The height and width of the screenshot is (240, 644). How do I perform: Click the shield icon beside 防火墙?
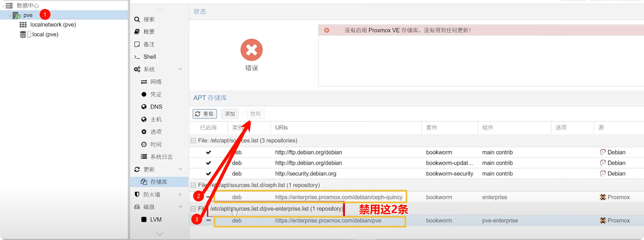pyautogui.click(x=137, y=194)
